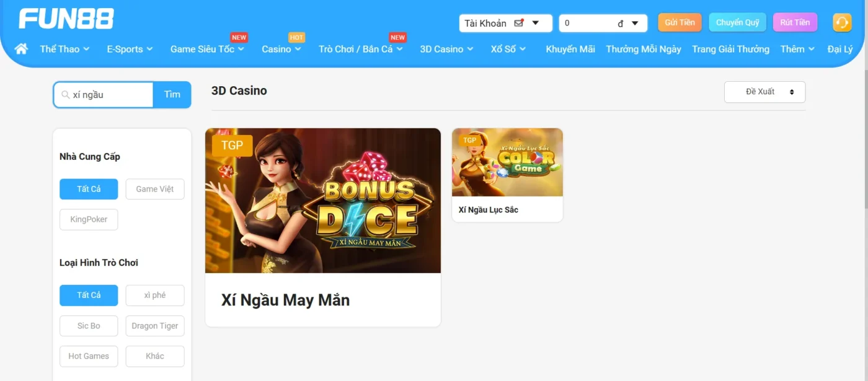
Task: Click the TGP badge on Xí Ngầu May Mắn
Action: pos(232,146)
